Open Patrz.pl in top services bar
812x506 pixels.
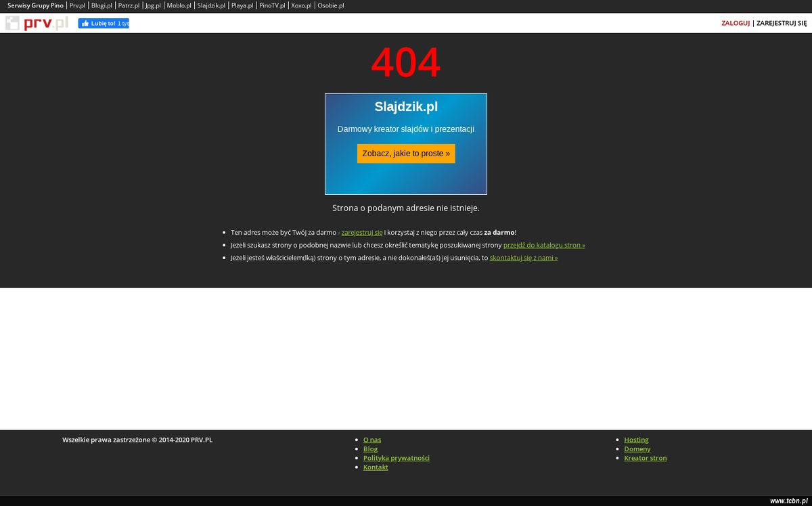129,5
